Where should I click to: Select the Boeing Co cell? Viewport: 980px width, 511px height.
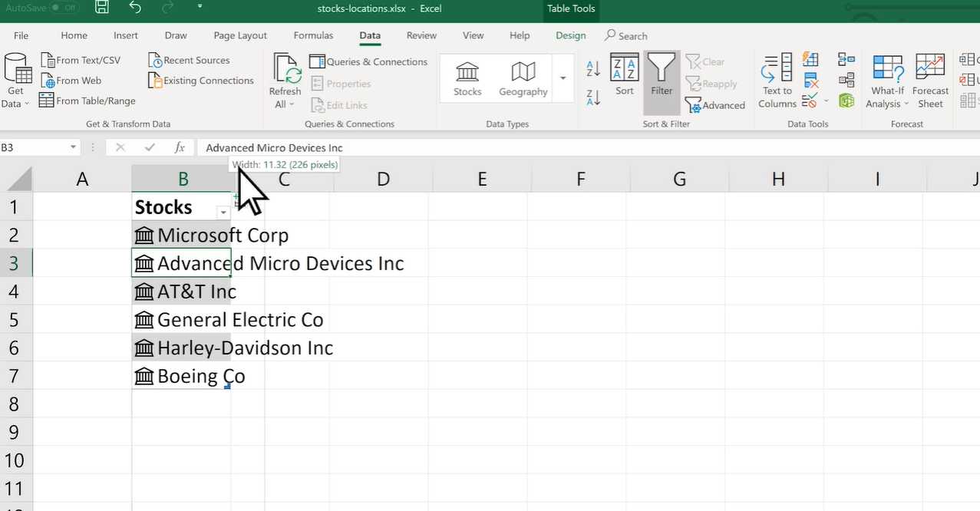coord(182,376)
